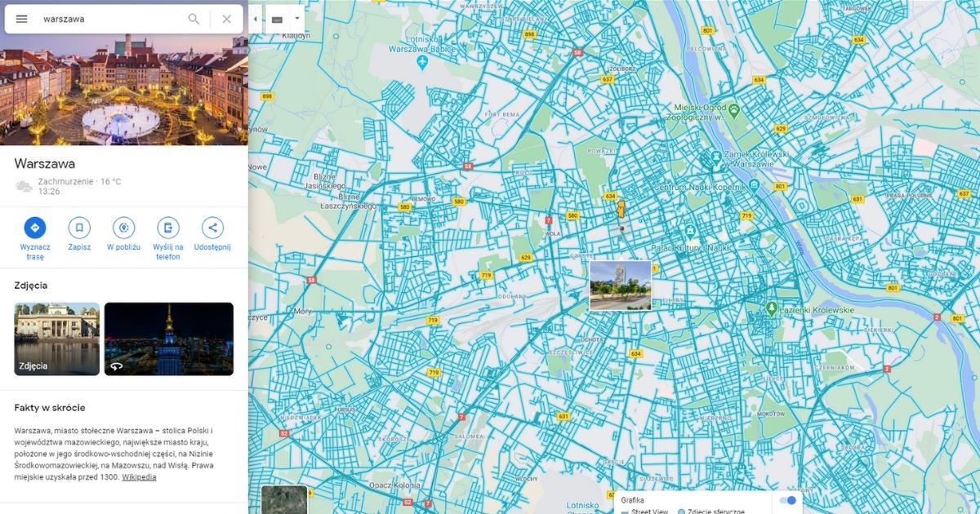
Task: Click the Mory place label
Action: [303, 311]
